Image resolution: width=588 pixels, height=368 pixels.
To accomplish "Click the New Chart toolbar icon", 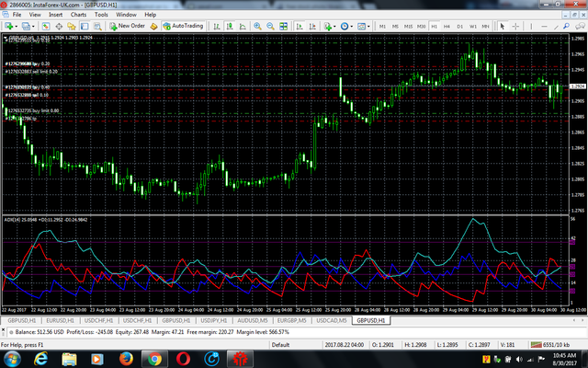I will coord(8,27).
